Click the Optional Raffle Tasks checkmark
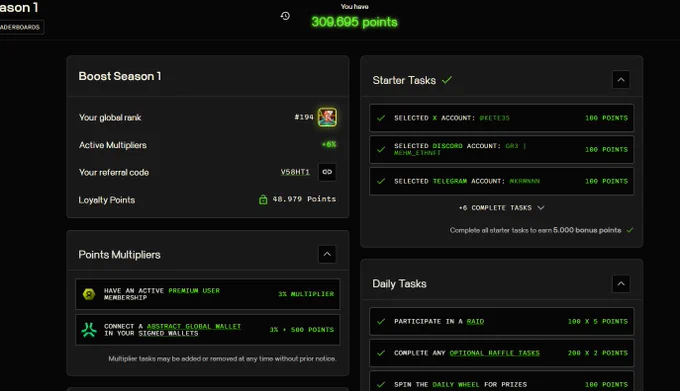 coord(381,353)
